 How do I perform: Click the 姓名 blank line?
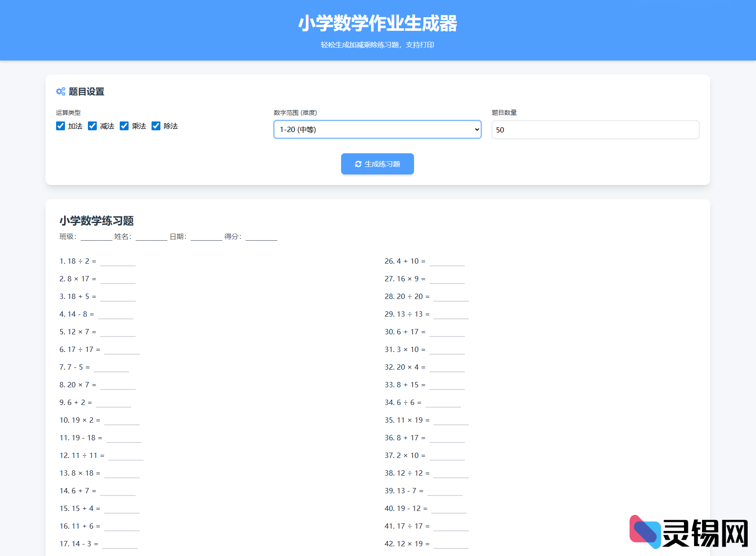pyautogui.click(x=151, y=238)
